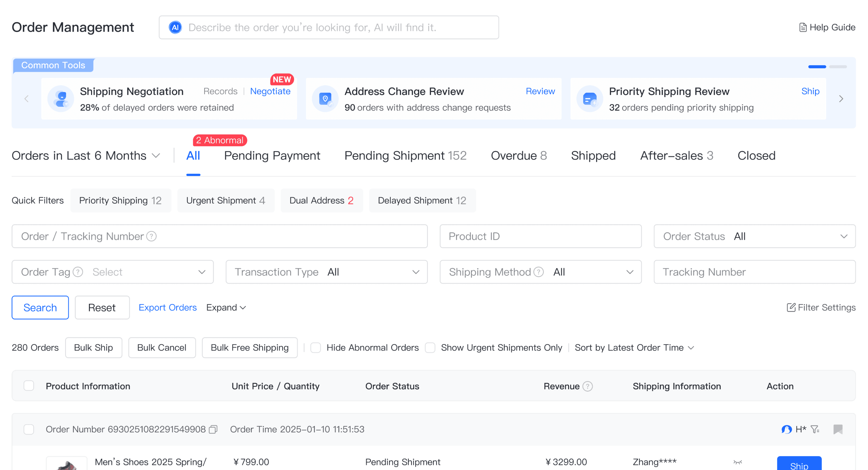Click the Filter Settings edit icon

791,307
